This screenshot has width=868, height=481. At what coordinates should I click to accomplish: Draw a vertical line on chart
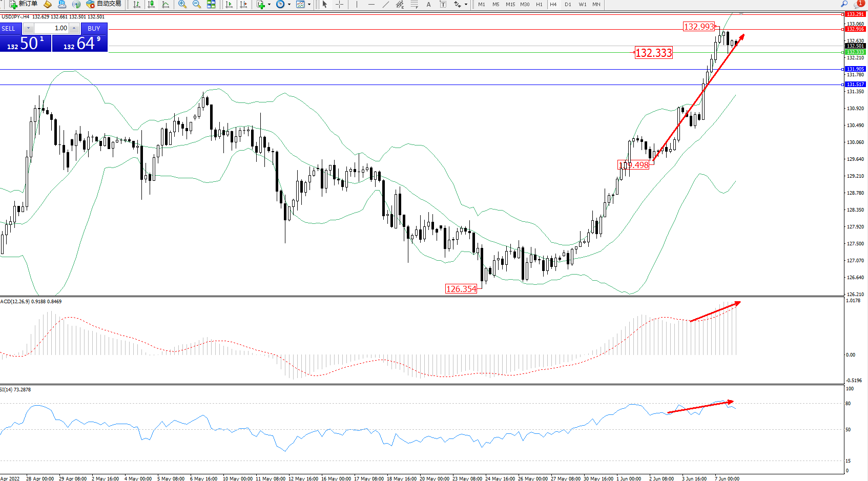click(x=357, y=4)
